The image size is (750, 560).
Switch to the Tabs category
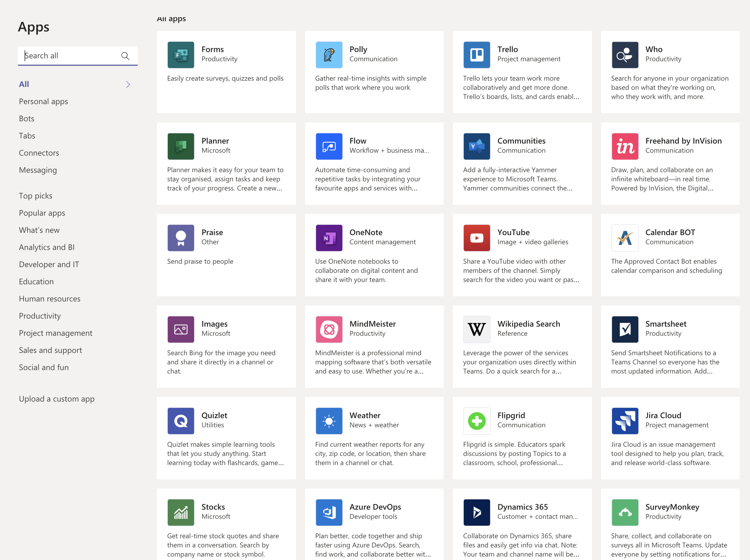coord(27,136)
